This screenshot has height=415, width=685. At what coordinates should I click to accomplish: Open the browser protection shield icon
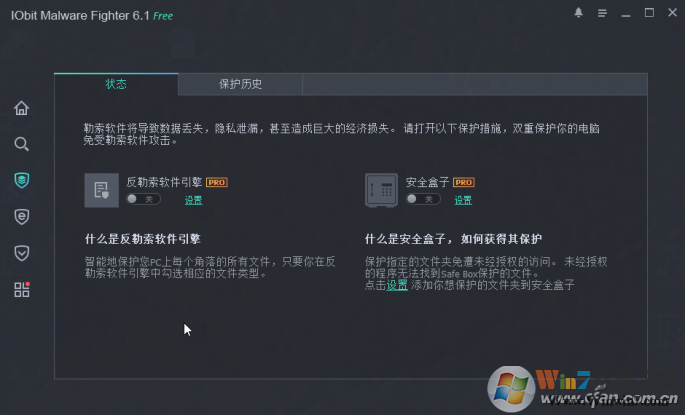pyautogui.click(x=21, y=216)
